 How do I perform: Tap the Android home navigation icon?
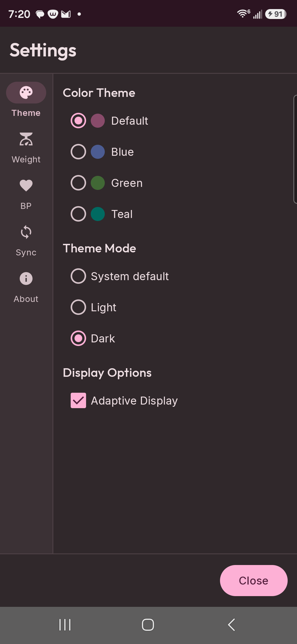(x=148, y=625)
